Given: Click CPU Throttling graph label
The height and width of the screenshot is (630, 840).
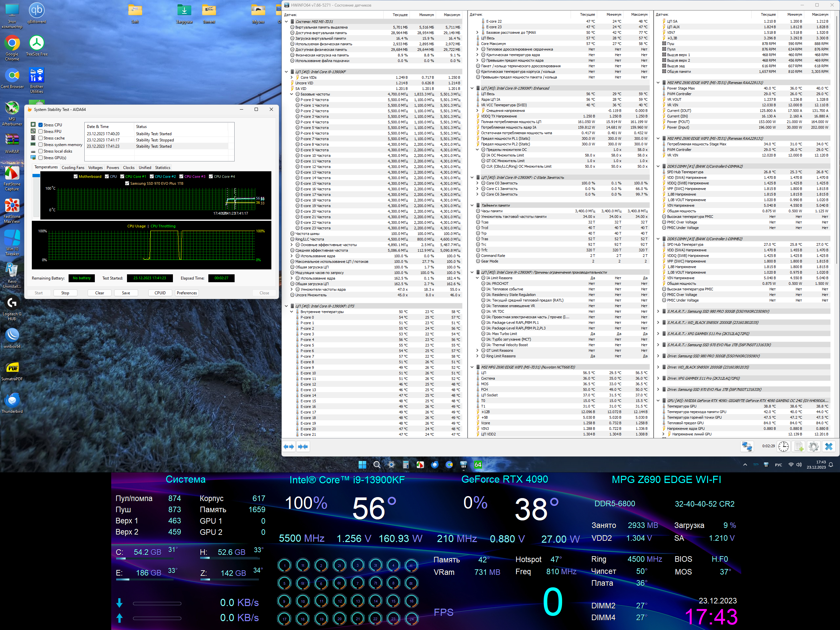Looking at the screenshot, I should 163,226.
